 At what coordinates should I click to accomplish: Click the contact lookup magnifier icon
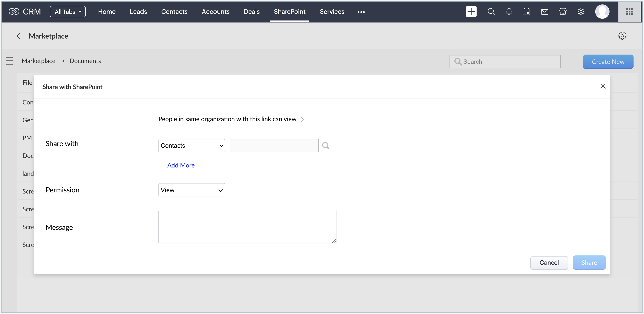[x=326, y=146]
